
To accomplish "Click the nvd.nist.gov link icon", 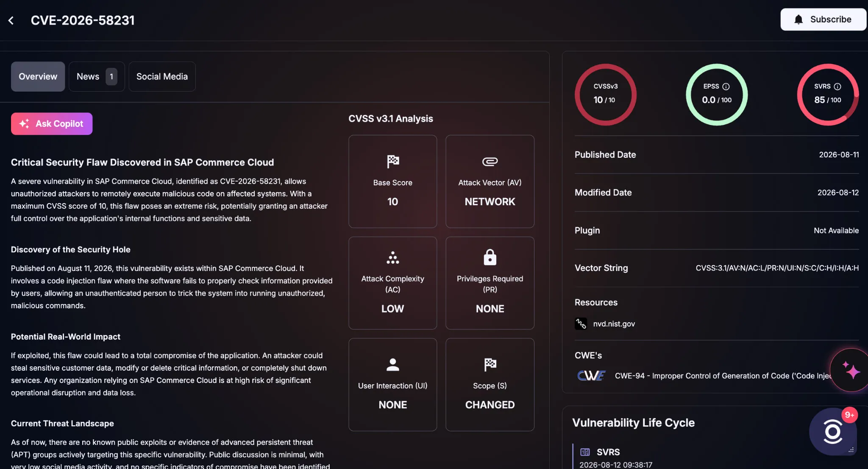I will click(x=581, y=324).
